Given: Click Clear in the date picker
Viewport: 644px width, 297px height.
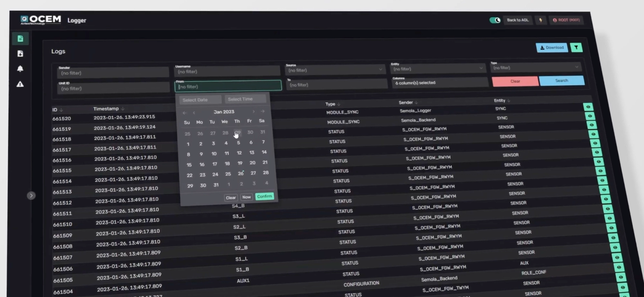Looking at the screenshot, I should pyautogui.click(x=231, y=197).
